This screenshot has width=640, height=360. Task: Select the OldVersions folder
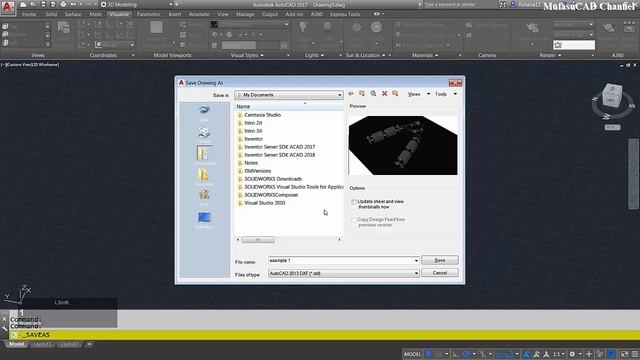coord(254,171)
